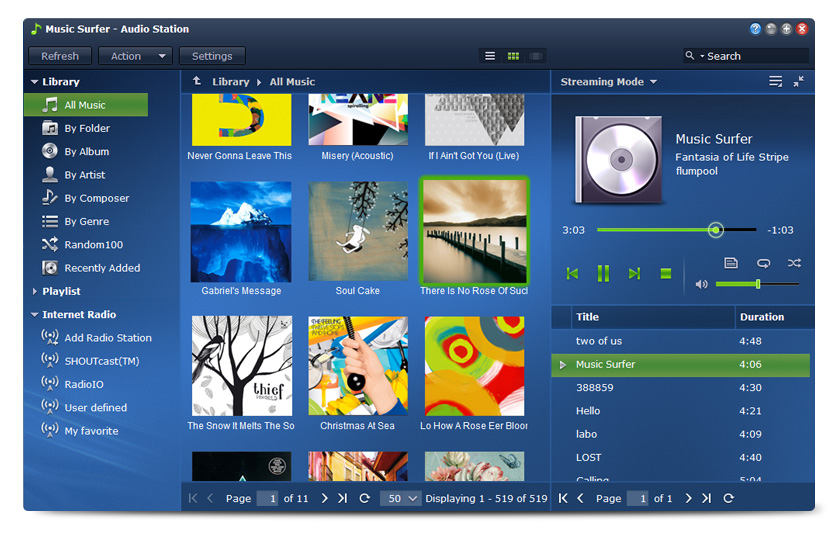Pause the current song
Viewport: 837px width, 540px height.
click(x=603, y=274)
